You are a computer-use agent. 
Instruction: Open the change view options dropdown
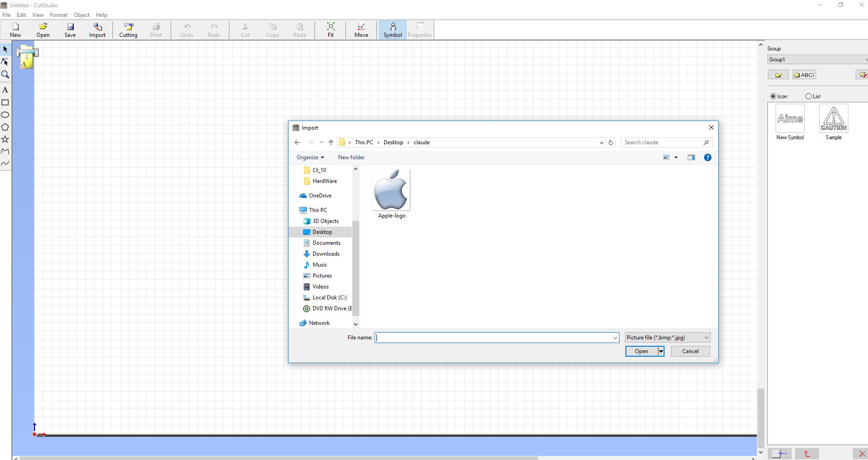(676, 157)
